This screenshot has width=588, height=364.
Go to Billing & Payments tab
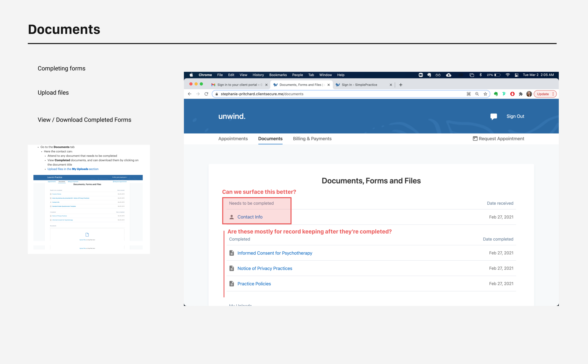tap(312, 139)
